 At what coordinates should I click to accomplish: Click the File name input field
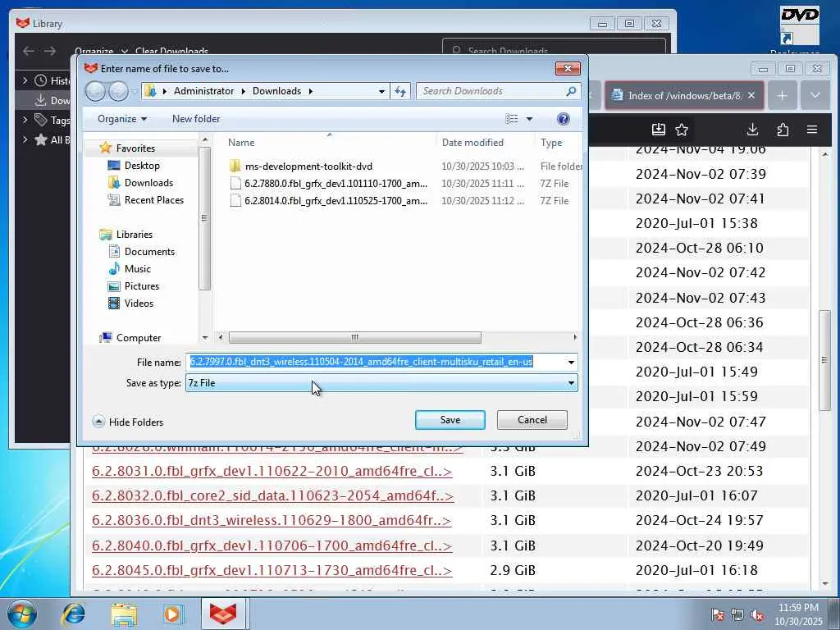coord(375,362)
